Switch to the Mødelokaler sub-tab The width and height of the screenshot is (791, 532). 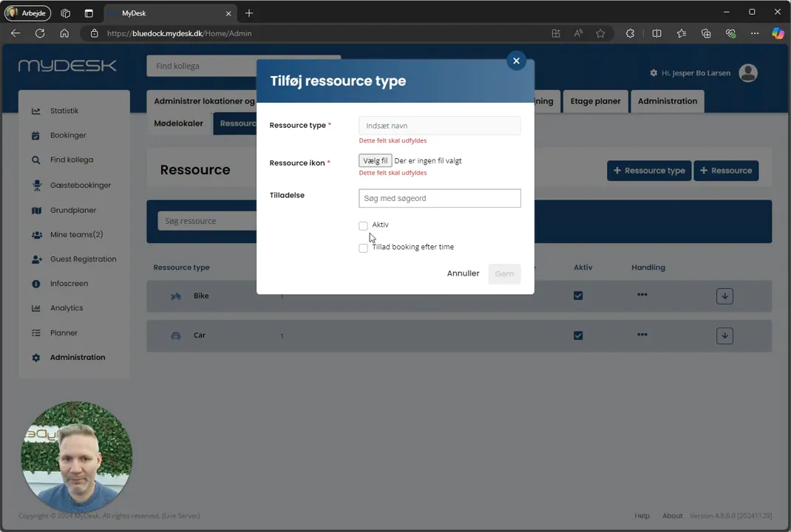(x=179, y=123)
